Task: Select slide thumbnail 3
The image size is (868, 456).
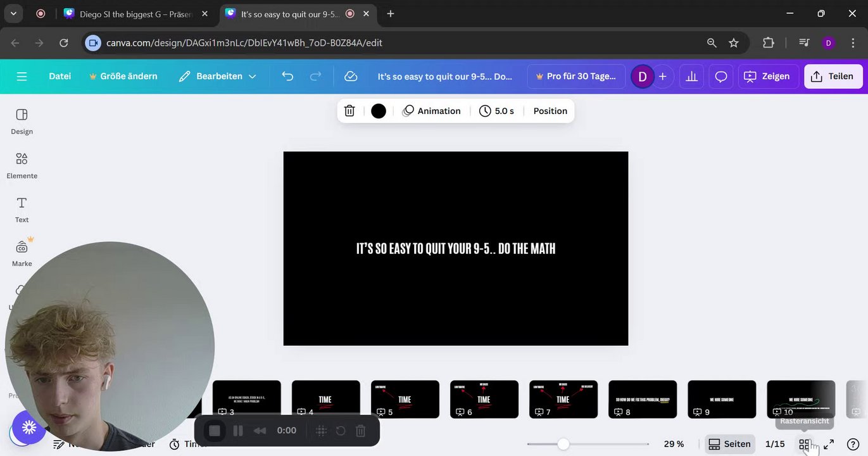Action: (x=246, y=399)
